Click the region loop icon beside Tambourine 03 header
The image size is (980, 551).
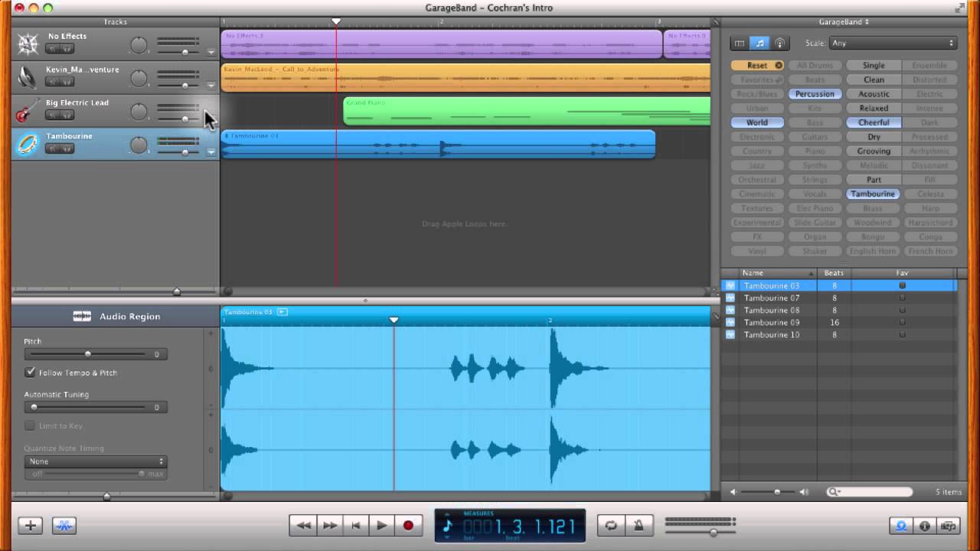(x=282, y=312)
